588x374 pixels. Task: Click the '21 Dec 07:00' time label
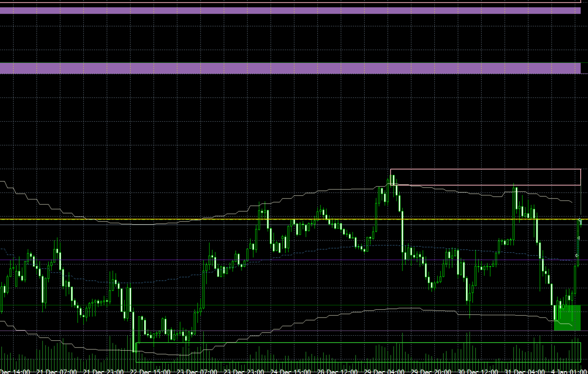[57, 371]
